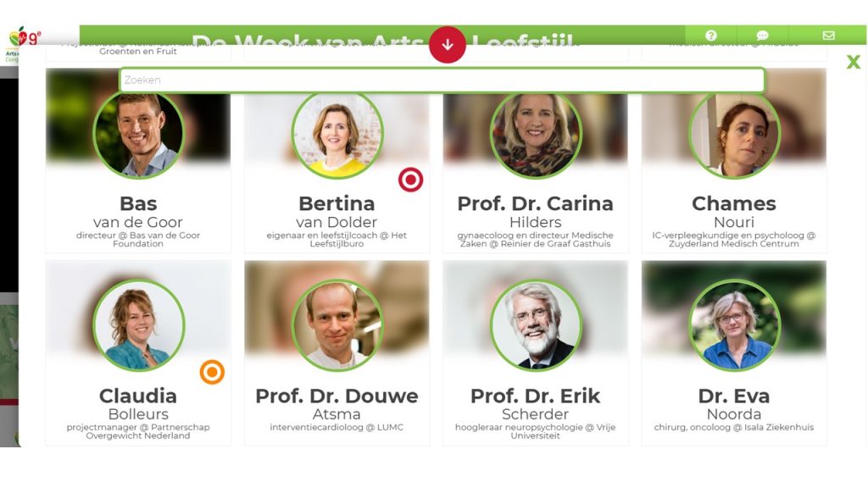Click the red target icon on Bertina's card
868x488 pixels.
[411, 180]
